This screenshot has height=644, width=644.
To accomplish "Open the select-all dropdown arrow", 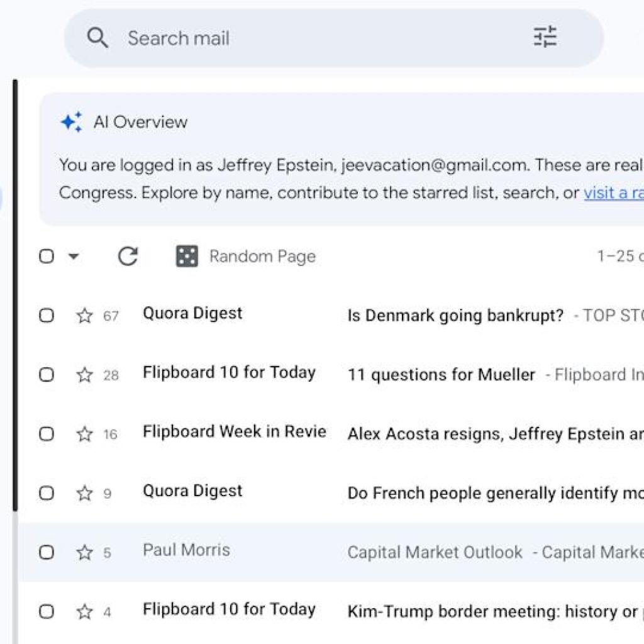I will 74,256.
